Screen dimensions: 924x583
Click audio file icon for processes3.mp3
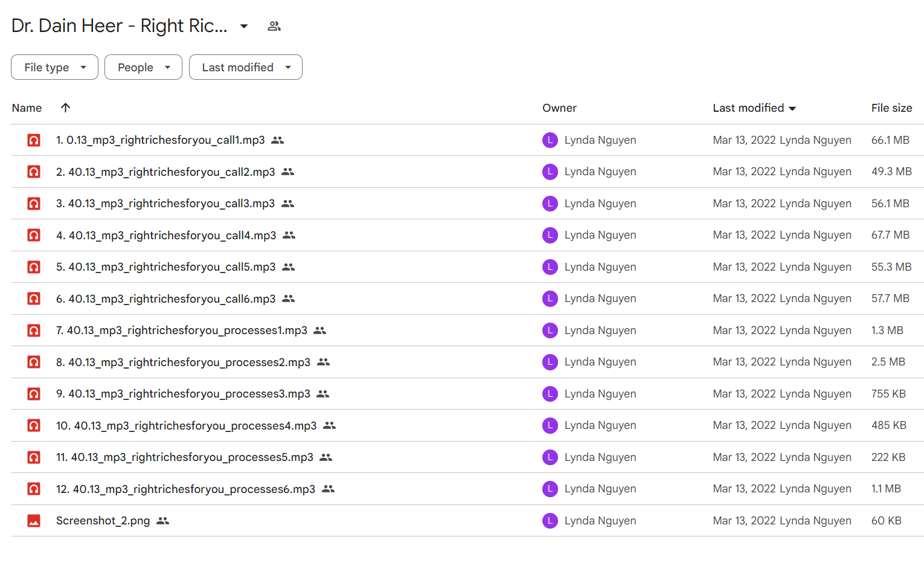pos(34,394)
